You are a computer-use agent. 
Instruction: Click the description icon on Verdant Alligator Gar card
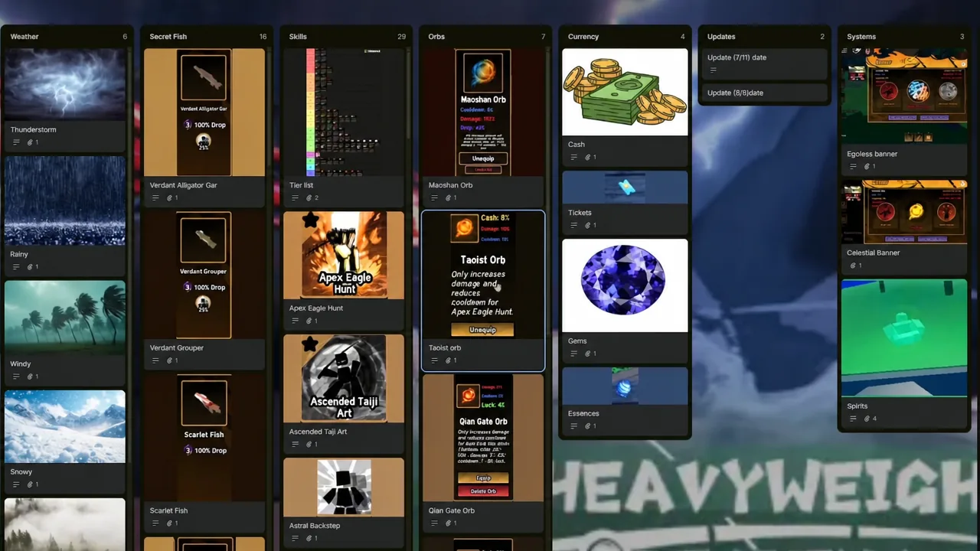tap(156, 198)
